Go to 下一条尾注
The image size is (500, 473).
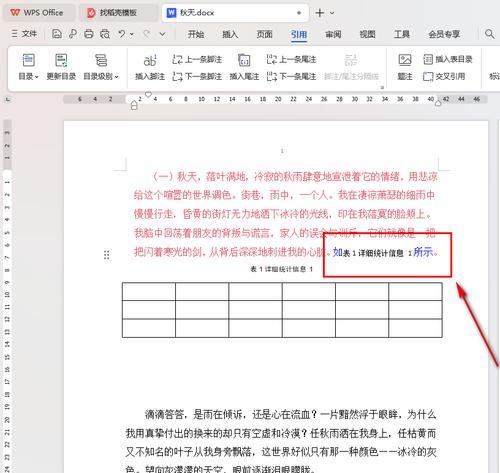point(291,77)
